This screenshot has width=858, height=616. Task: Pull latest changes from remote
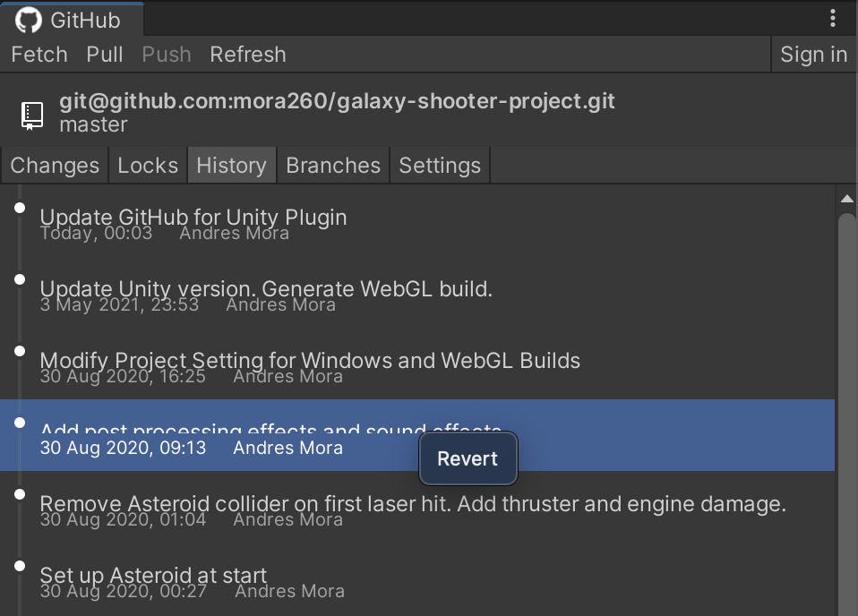105,55
